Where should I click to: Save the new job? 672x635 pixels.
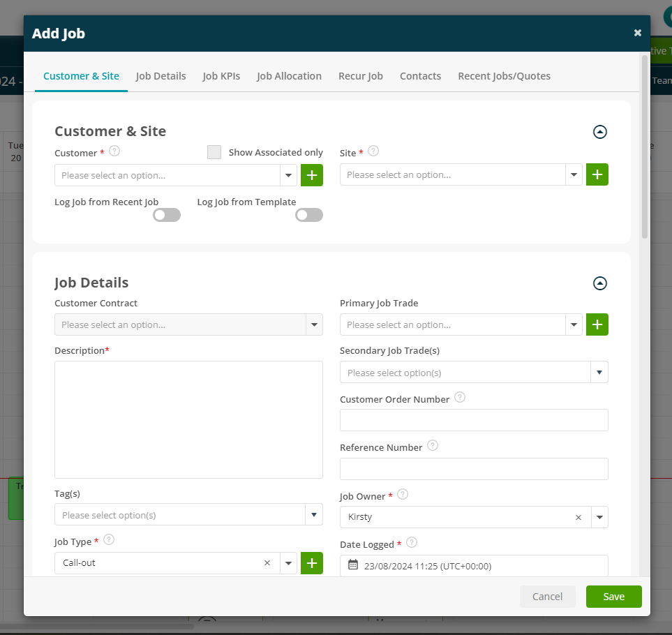[x=613, y=597]
